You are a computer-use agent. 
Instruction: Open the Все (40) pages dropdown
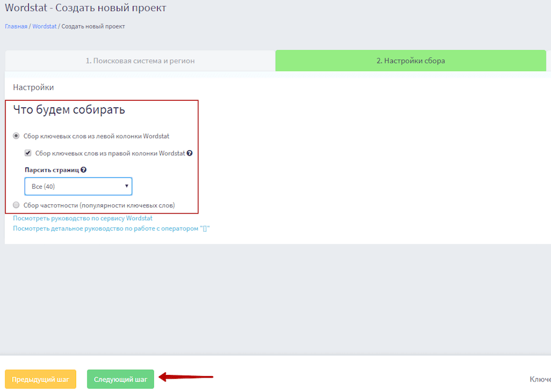tap(78, 186)
